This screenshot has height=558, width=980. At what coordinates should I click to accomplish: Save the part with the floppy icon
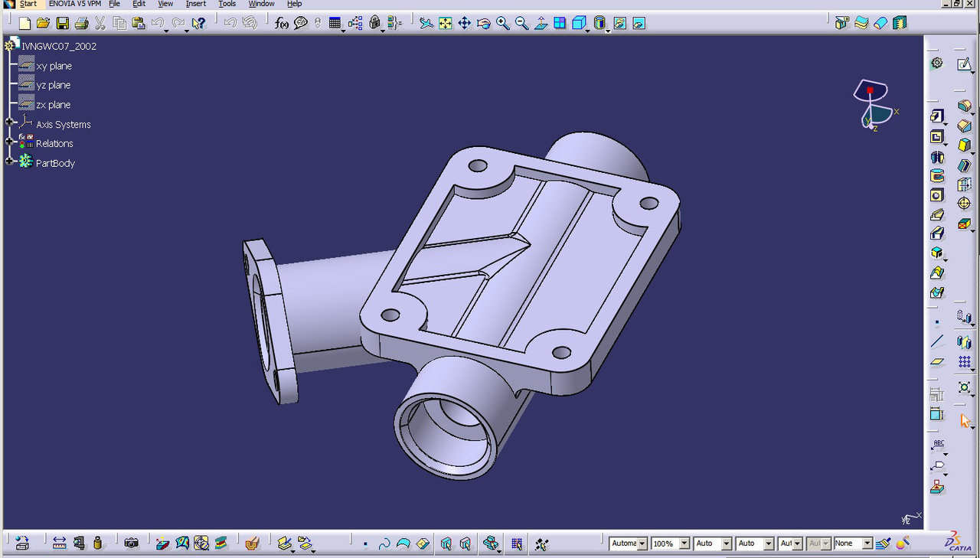click(63, 23)
